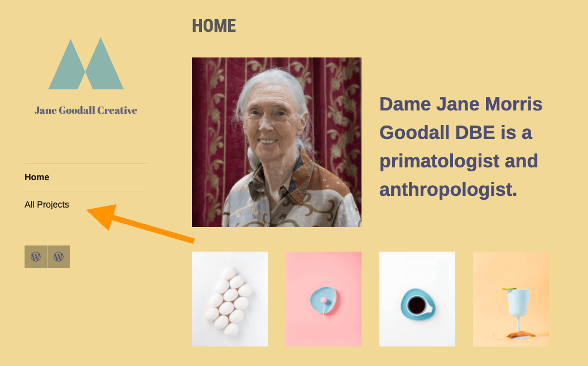Viewport: 588px width, 366px height.
Task: Open the Jane Goodall portrait photo
Action: pos(277,142)
